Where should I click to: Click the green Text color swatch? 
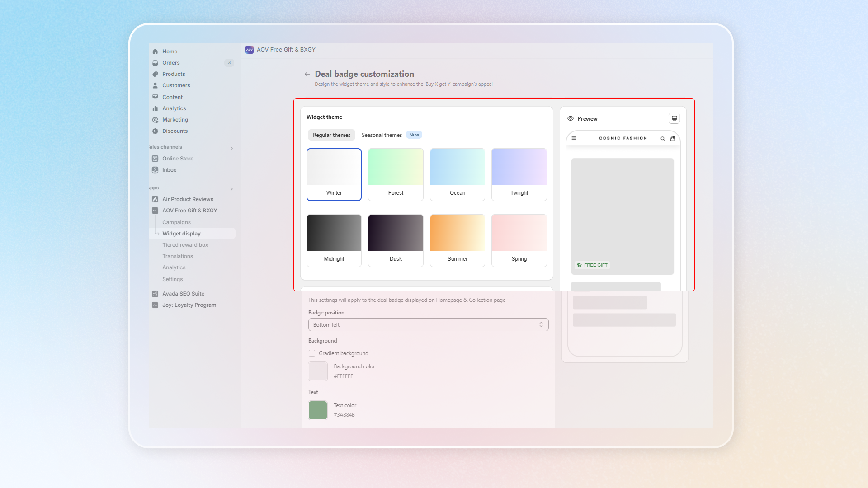point(318,410)
